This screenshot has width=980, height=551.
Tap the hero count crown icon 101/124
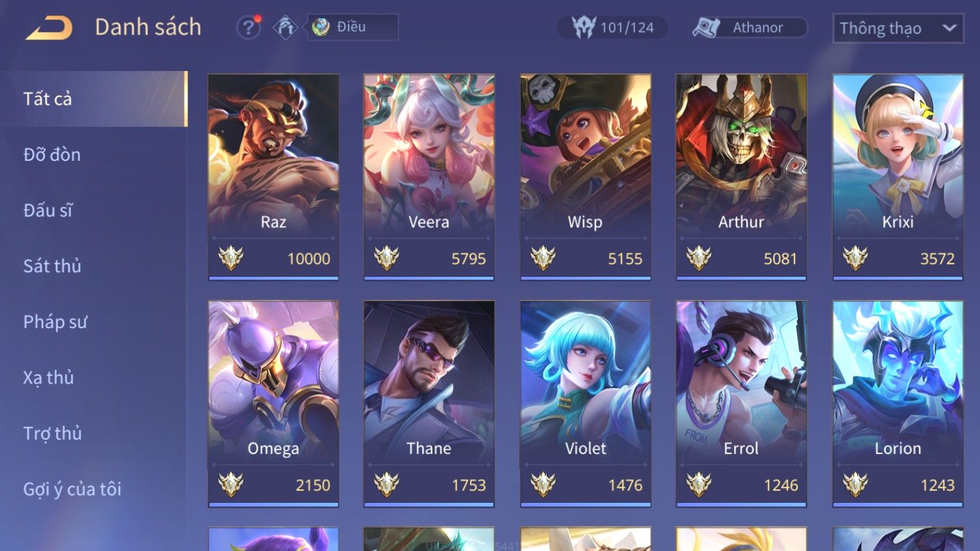tap(583, 27)
